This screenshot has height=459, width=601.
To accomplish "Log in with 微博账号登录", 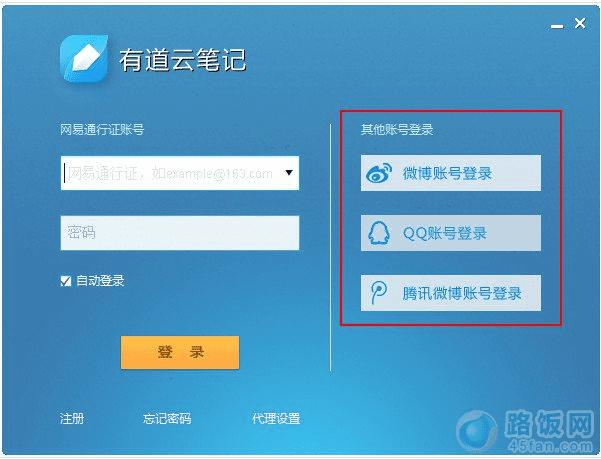I will pos(451,173).
